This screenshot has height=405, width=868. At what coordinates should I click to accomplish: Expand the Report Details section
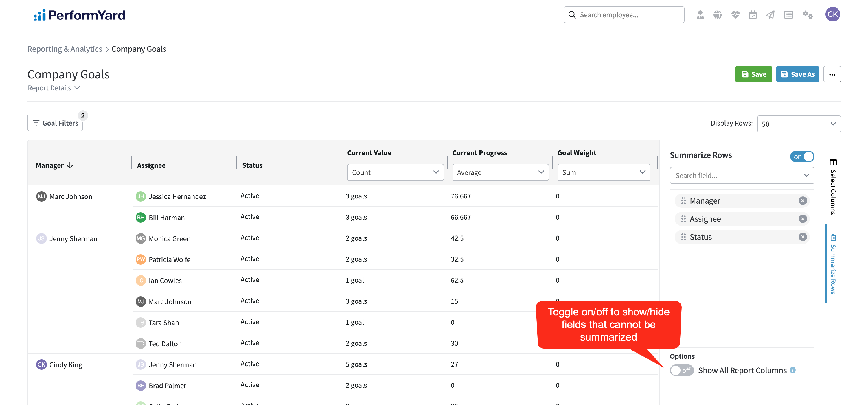[x=54, y=88]
